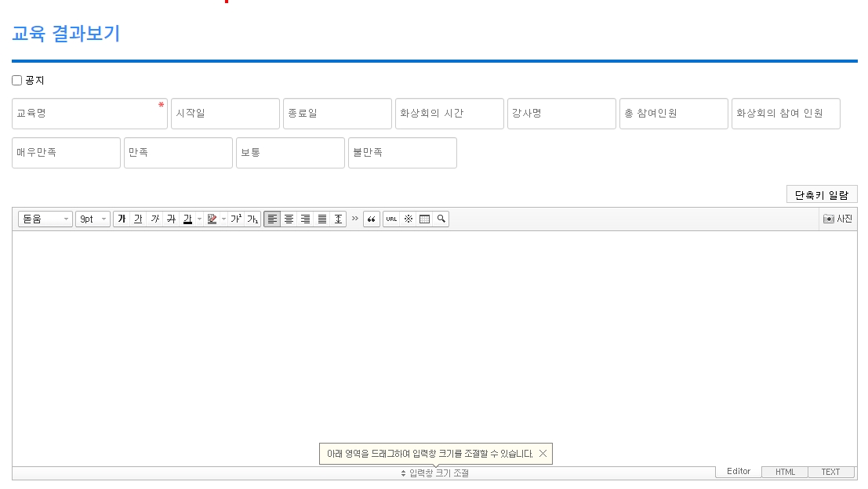Open find and replace tool
The height and width of the screenshot is (489, 868).
pyautogui.click(x=441, y=219)
